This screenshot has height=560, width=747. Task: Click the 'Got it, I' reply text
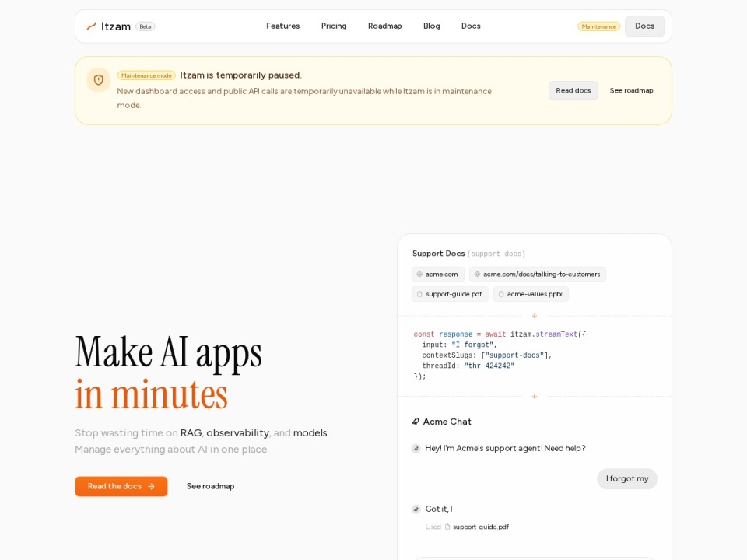tap(439, 509)
